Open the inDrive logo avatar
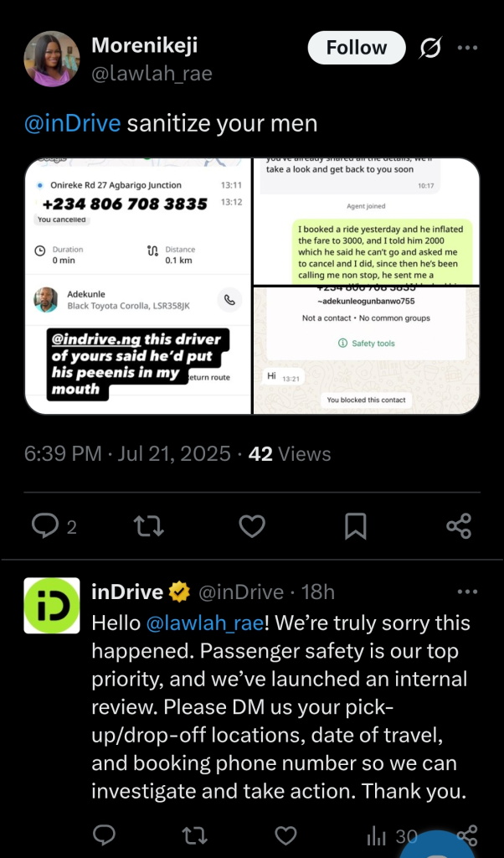 click(52, 605)
